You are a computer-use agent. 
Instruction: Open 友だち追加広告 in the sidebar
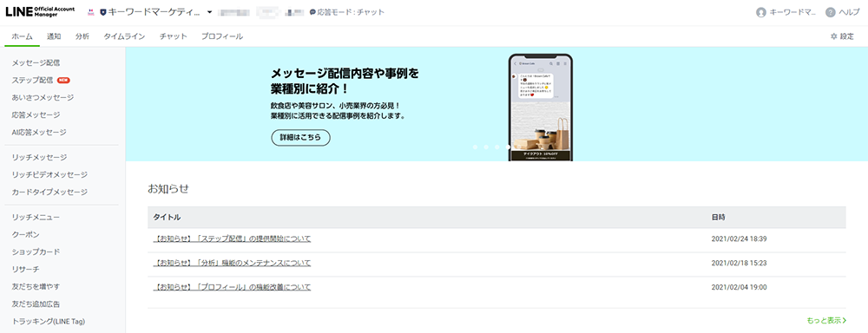coord(36,304)
